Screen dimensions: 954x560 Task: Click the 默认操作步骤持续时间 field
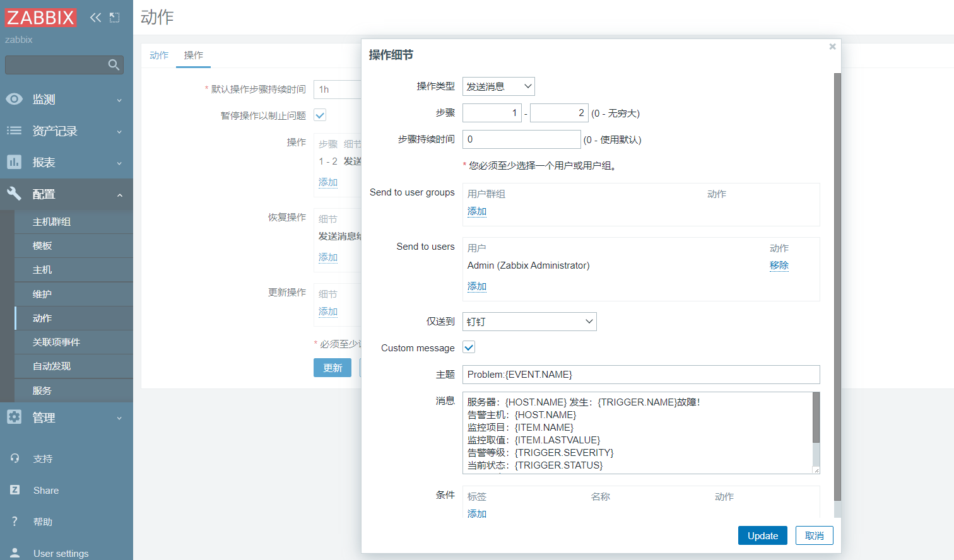click(x=338, y=90)
